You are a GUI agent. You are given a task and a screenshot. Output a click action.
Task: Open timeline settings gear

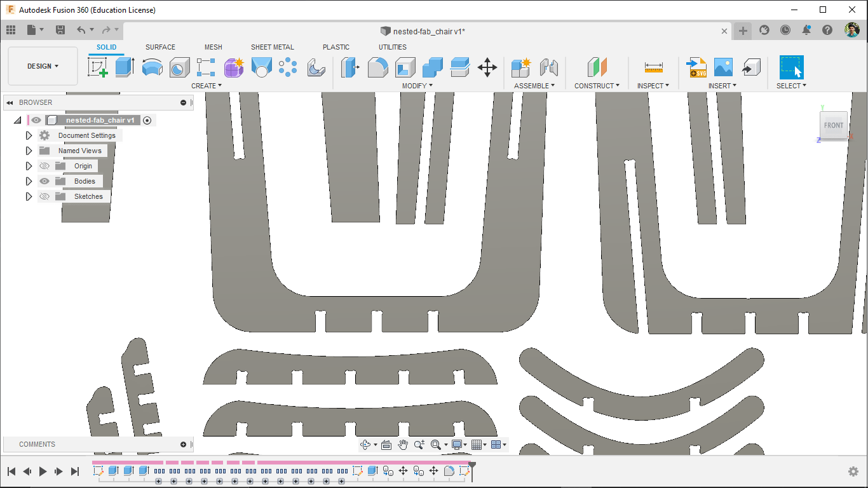853,471
